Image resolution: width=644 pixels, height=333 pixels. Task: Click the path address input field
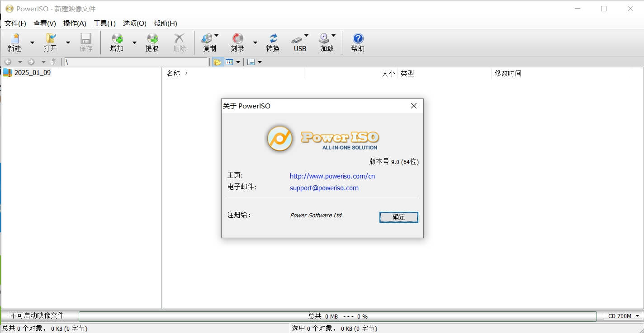137,62
